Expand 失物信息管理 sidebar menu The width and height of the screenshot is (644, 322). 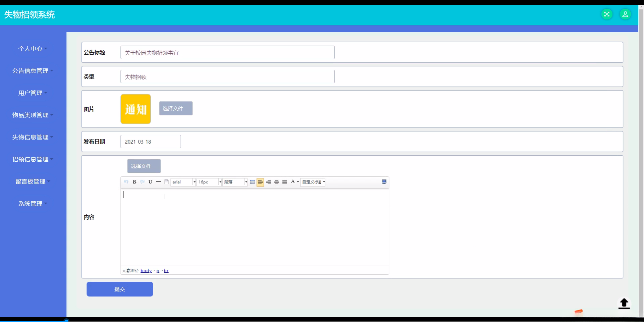[x=33, y=137]
